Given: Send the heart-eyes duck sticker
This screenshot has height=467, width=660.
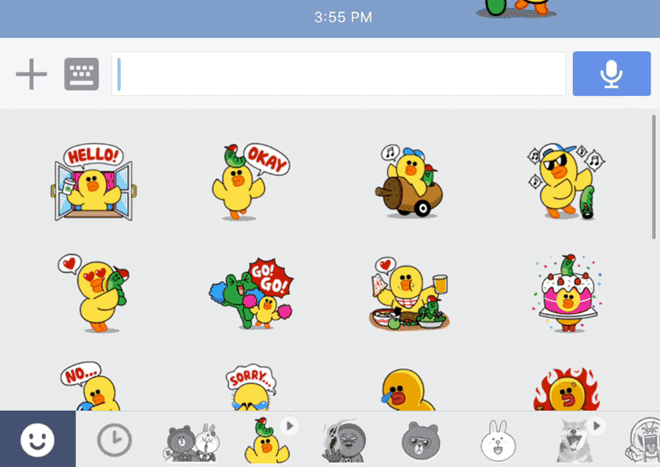Looking at the screenshot, I should 93,291.
